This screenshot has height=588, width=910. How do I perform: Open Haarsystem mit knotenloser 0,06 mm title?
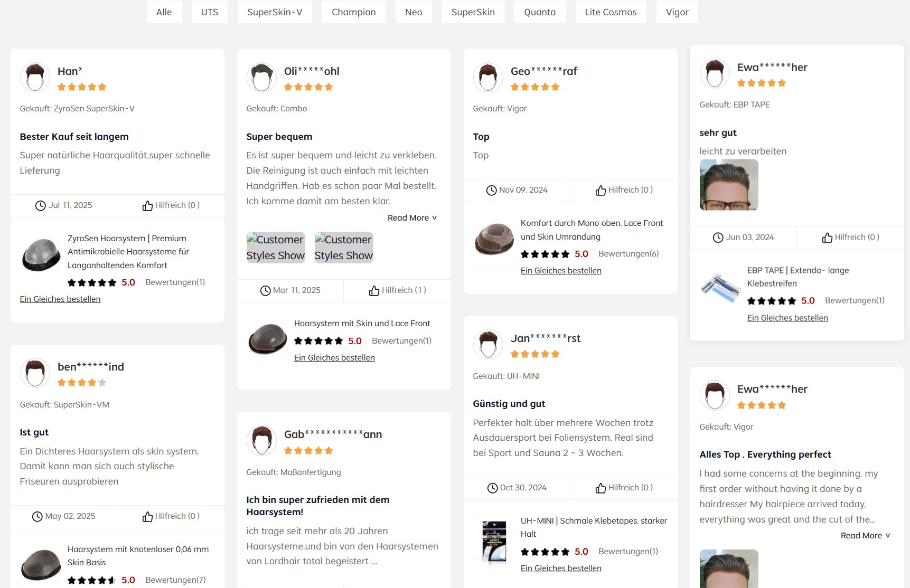tap(138, 556)
